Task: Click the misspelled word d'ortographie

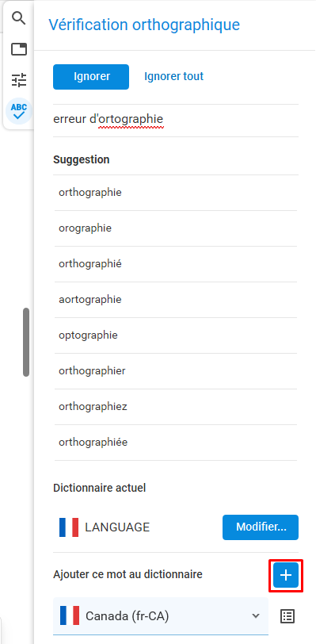Action: coord(127,120)
